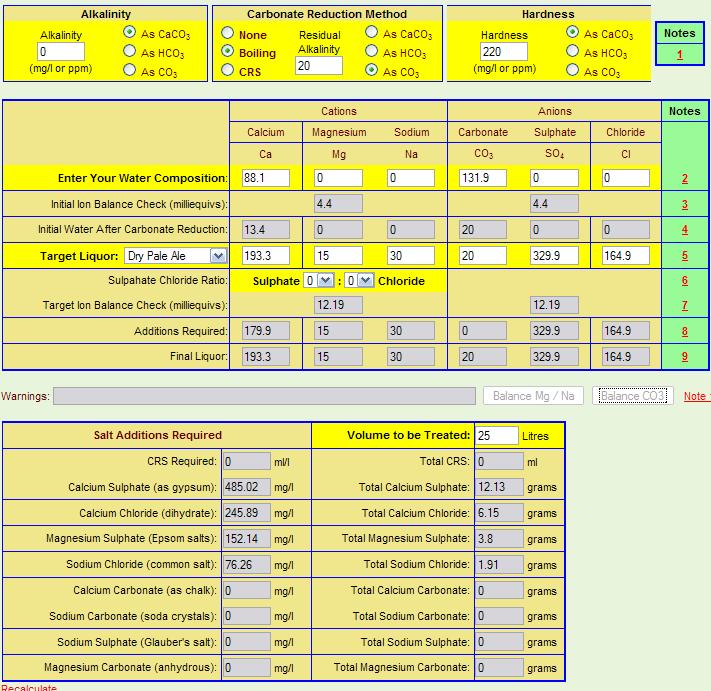711x691 pixels.
Task: Choose CRS carbonate reduction method
Action: click(x=228, y=70)
